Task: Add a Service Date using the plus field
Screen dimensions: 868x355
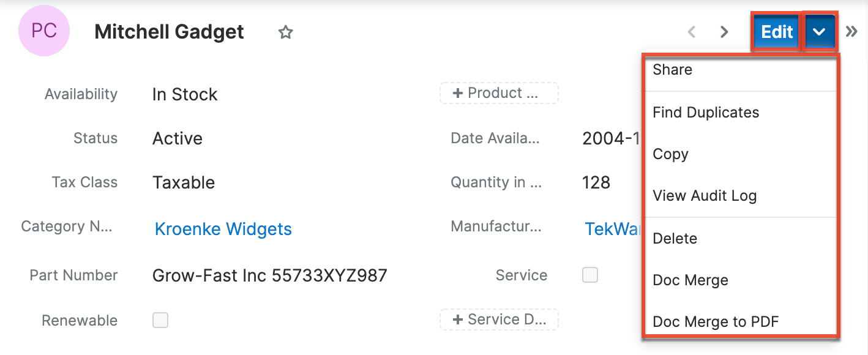Action: pos(499,319)
